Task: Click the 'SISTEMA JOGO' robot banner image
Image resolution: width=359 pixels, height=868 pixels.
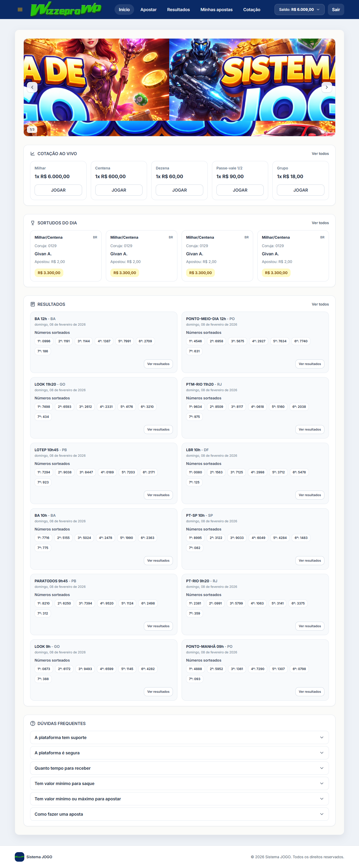Action: click(x=252, y=80)
